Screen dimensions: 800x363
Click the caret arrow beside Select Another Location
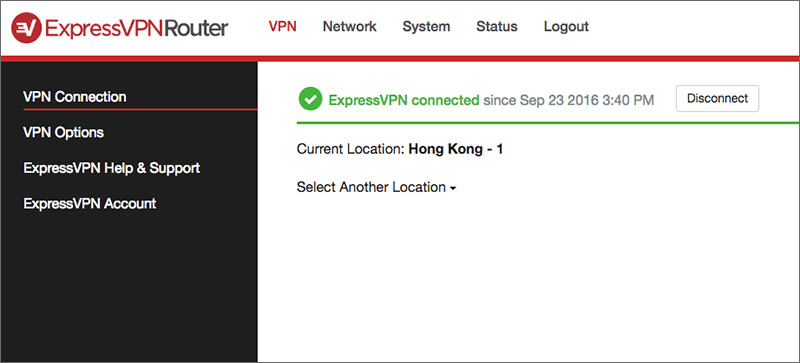pos(453,189)
